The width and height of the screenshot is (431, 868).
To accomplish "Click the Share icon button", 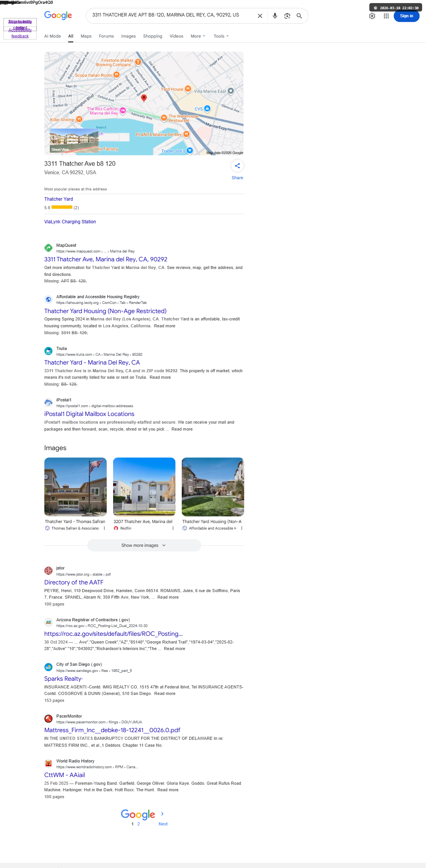I will pyautogui.click(x=237, y=166).
